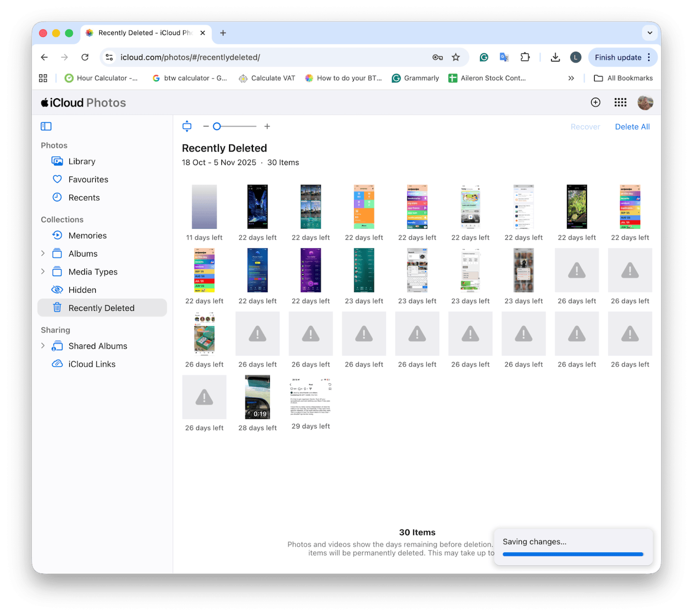Hide Recently Deleted items via sidebar toggle
693x616 pixels.
click(x=101, y=307)
